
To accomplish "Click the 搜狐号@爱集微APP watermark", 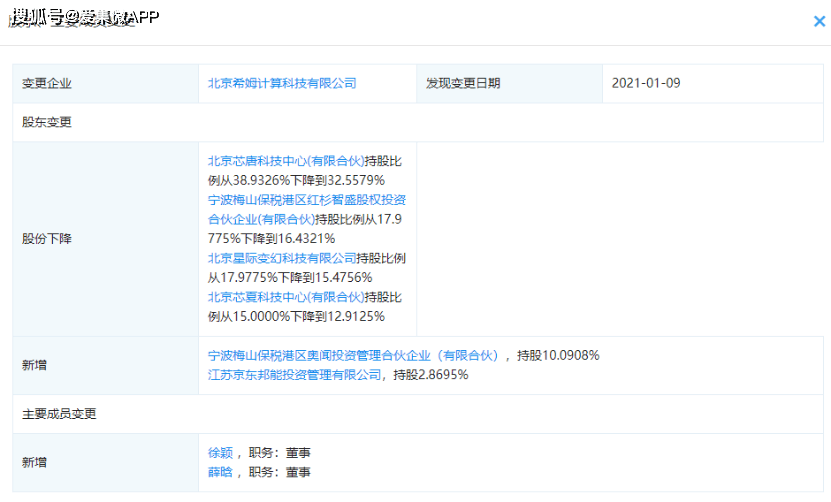I will tap(84, 17).
